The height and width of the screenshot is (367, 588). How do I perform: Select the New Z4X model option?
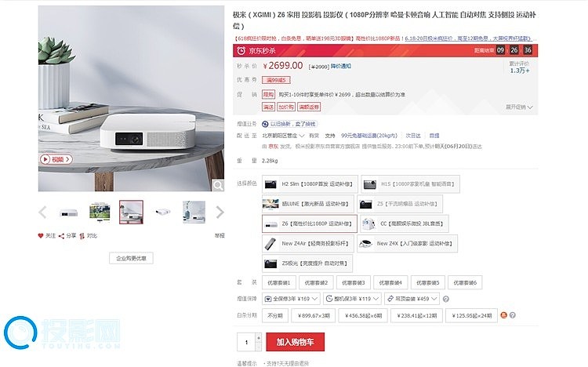407,244
